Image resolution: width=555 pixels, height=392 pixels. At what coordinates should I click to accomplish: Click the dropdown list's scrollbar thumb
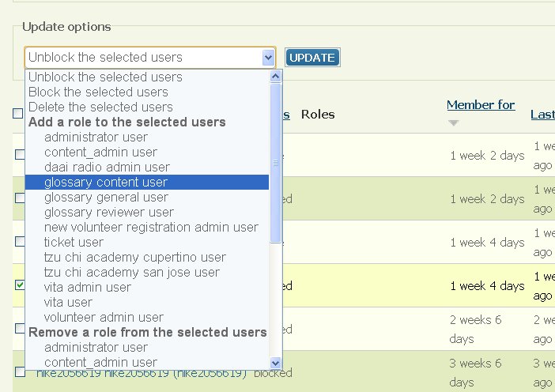coord(276,163)
